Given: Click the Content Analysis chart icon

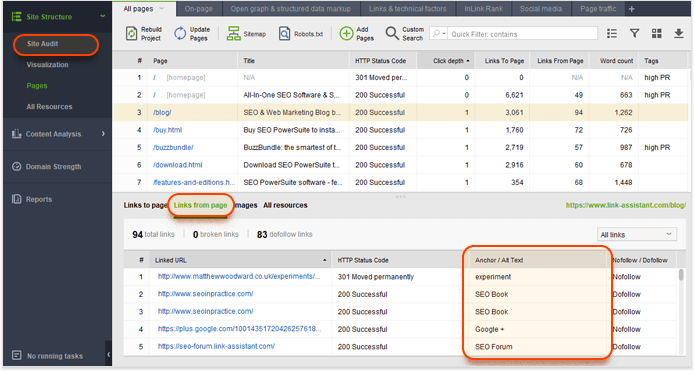Looking at the screenshot, I should [x=16, y=134].
